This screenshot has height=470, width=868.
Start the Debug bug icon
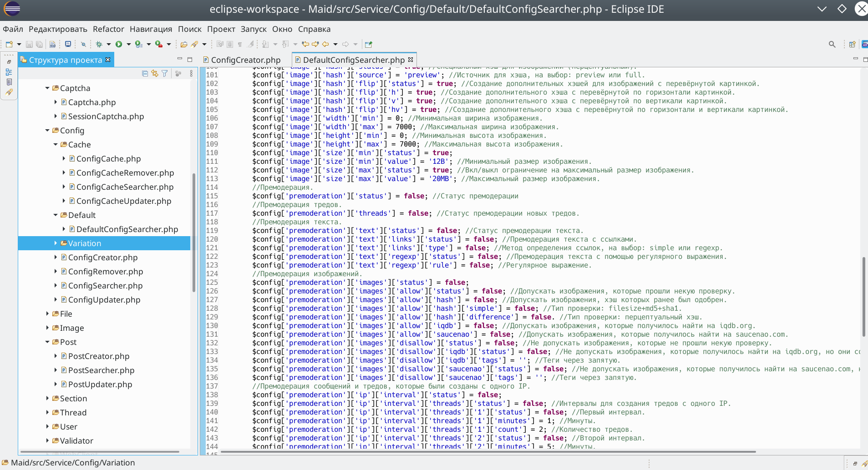[x=99, y=44]
